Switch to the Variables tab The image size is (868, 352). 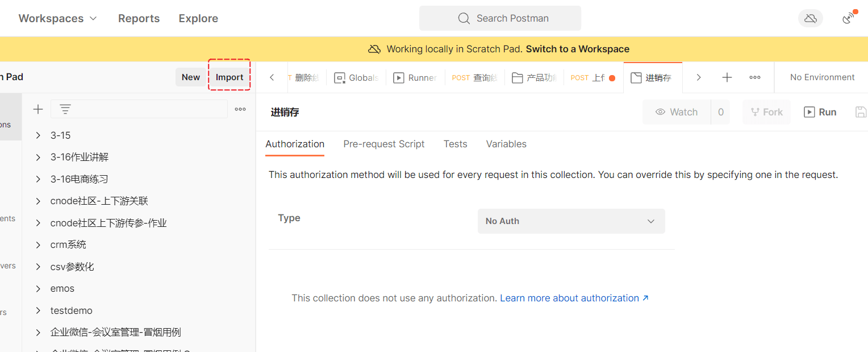coord(506,144)
